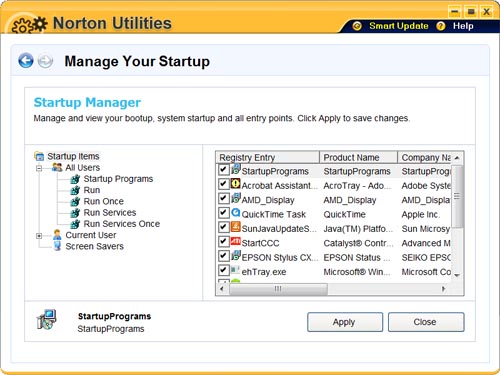This screenshot has width=500, height=375.
Task: Select the 'Microsoft® Win...' product cell
Action: pos(357,272)
